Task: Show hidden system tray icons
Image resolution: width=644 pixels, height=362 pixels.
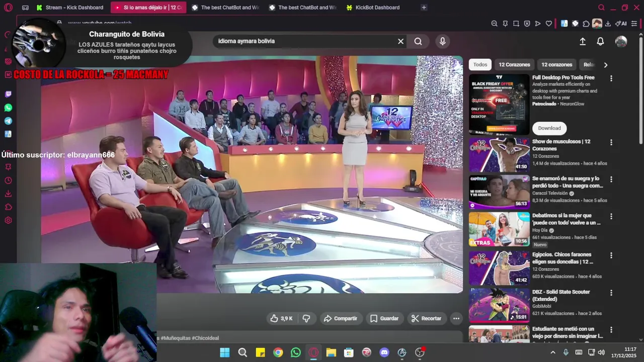Action: (553, 352)
